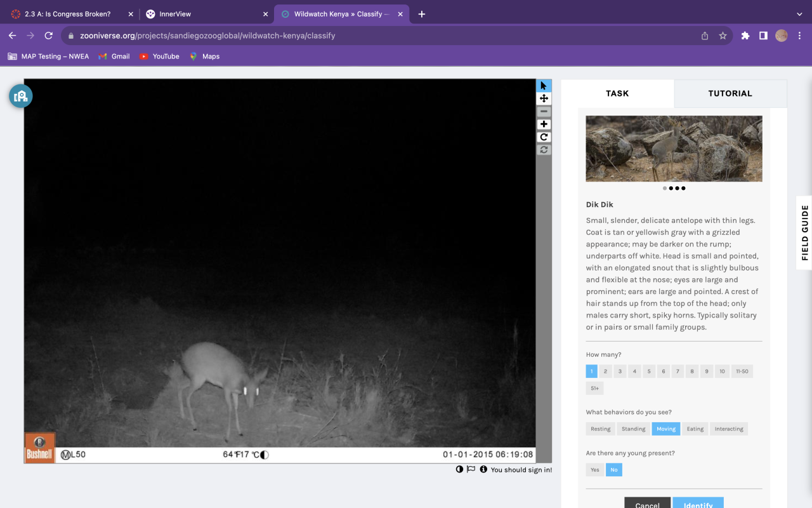Choose No for young present
Screen dimensions: 812x508
[614, 470]
